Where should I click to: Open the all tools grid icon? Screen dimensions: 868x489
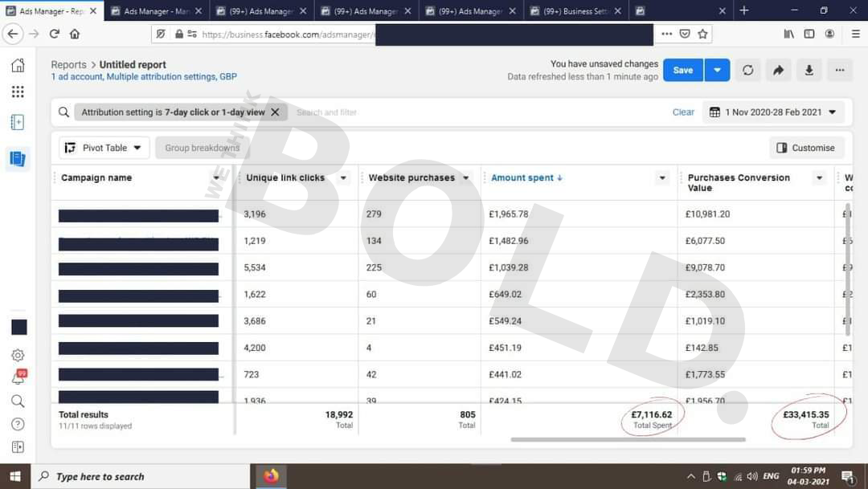tap(18, 92)
